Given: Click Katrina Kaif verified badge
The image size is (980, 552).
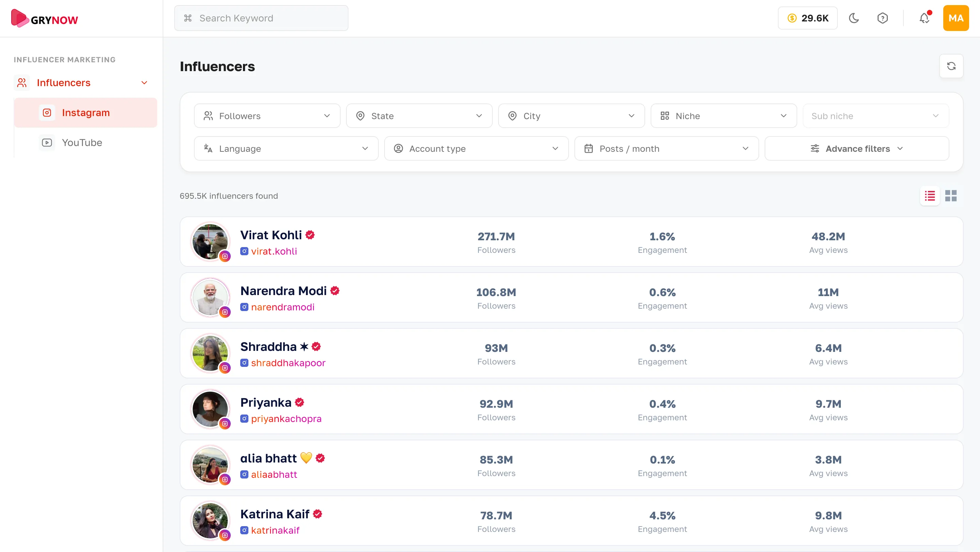Looking at the screenshot, I should [318, 514].
